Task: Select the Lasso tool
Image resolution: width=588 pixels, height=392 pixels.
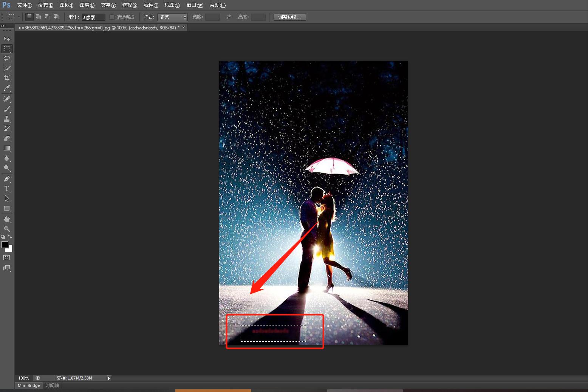Action: tap(7, 59)
